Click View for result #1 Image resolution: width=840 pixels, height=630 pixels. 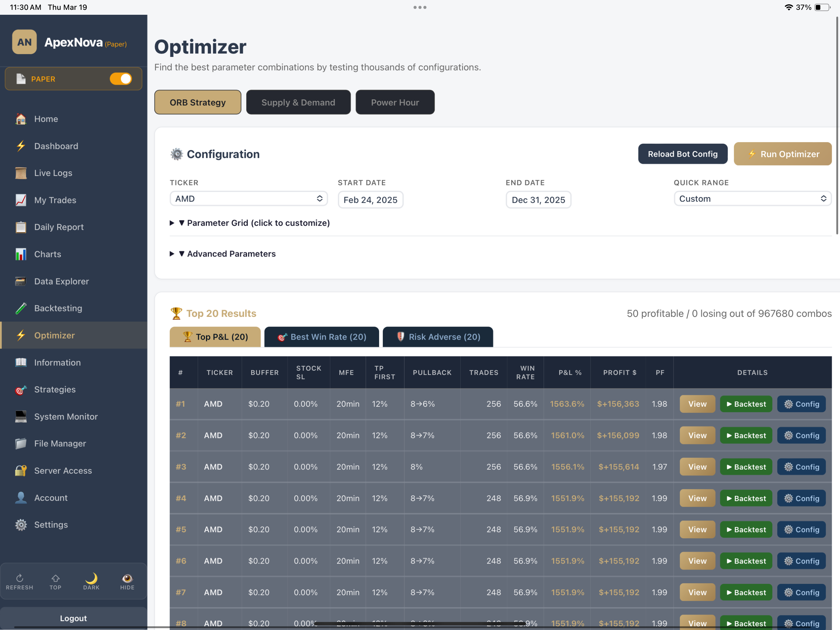[697, 404]
